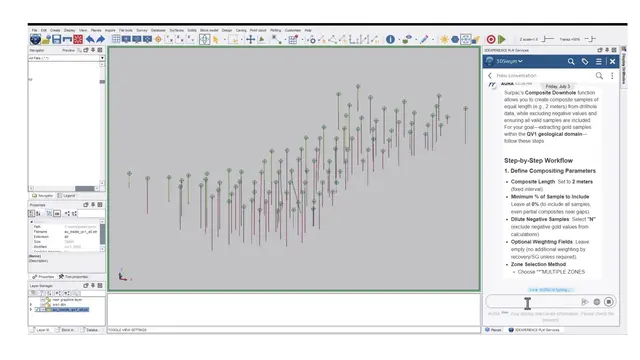Viewport: 640px width, 360px height.
Task: Click the red Reset graphics icon
Action: 78,39
